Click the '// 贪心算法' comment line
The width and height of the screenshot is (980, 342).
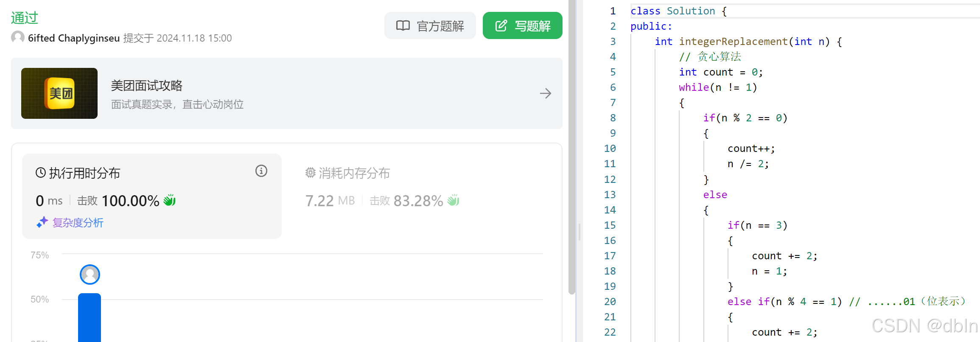coord(710,57)
